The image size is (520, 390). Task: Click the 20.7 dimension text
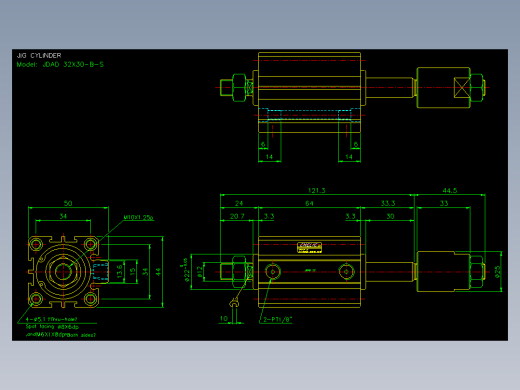(237, 216)
